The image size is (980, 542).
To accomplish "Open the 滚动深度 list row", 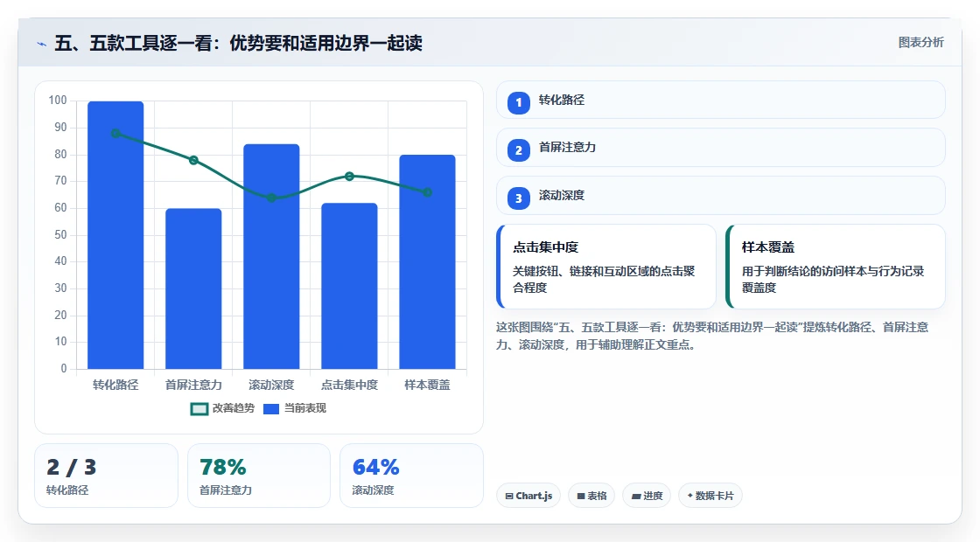I will 721,196.
